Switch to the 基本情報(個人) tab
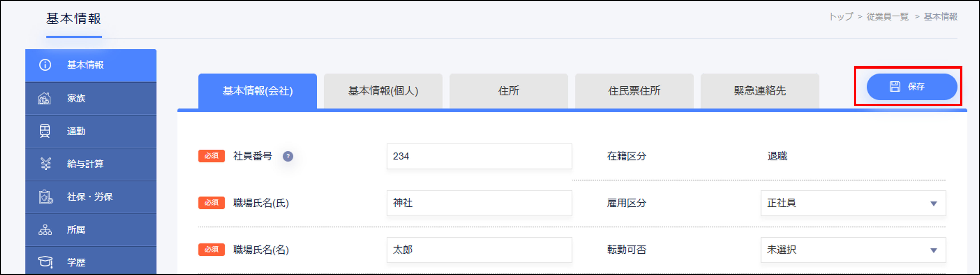Image resolution: width=980 pixels, height=275 pixels. 383,91
